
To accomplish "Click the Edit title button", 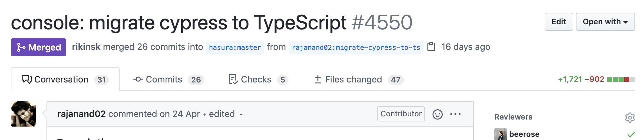I will click(558, 22).
